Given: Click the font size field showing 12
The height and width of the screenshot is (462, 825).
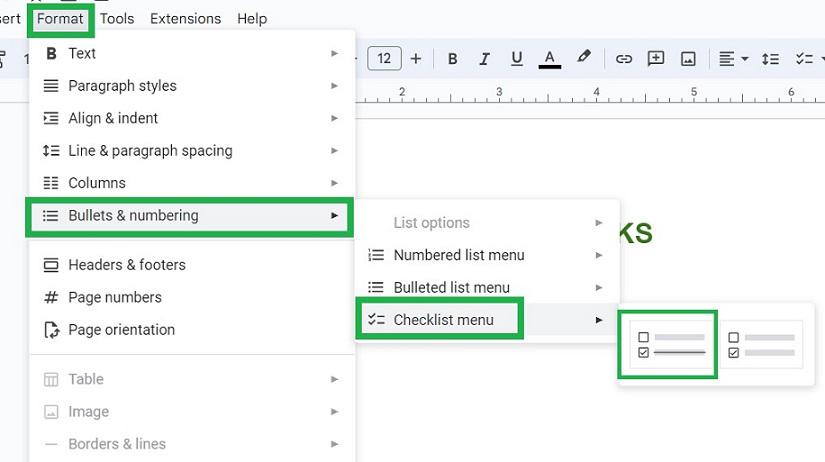Looking at the screenshot, I should [x=385, y=59].
